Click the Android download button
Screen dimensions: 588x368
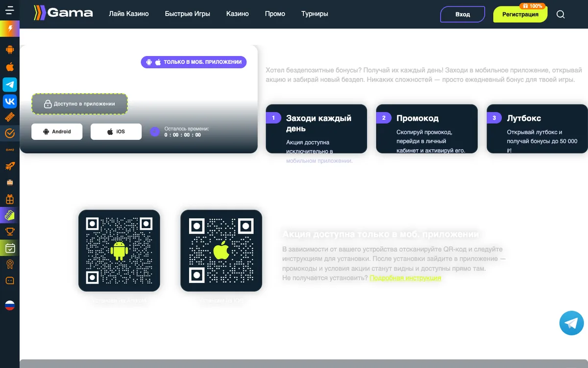click(x=57, y=131)
